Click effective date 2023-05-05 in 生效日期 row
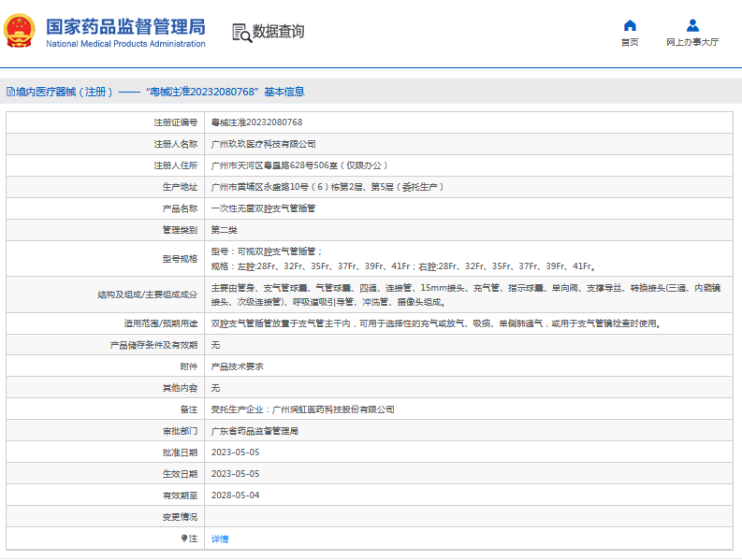The height and width of the screenshot is (560, 742). (x=235, y=473)
